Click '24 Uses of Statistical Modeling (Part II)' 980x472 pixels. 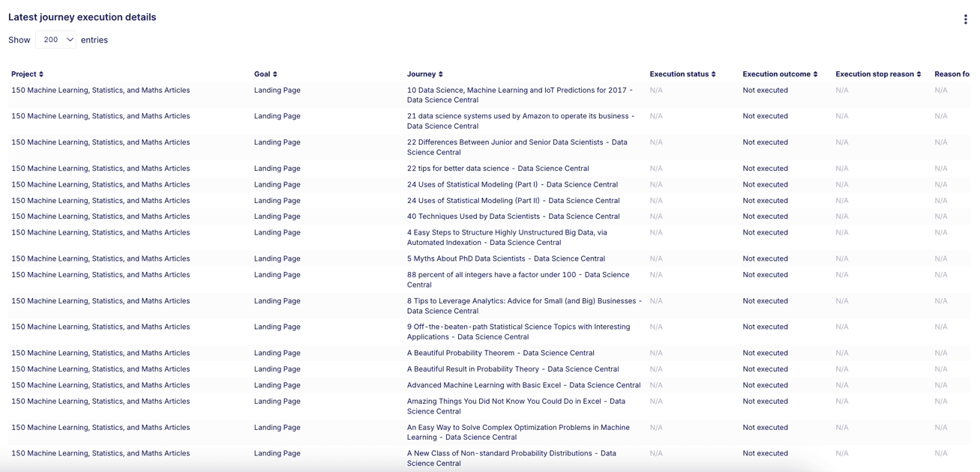point(513,201)
